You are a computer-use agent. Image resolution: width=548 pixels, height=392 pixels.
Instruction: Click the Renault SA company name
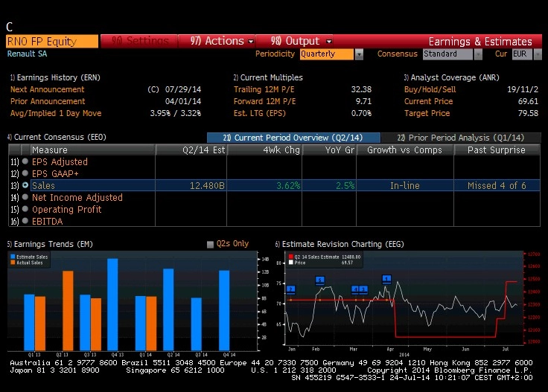(x=28, y=54)
